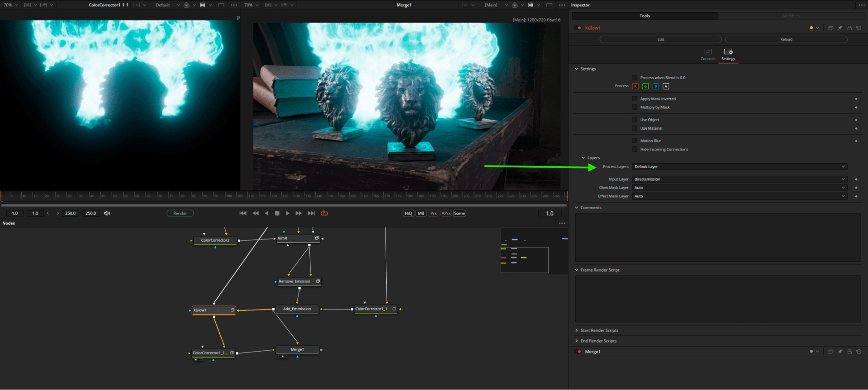The height and width of the screenshot is (390, 868).
Task: Step forward one frame button
Action: 299,213
